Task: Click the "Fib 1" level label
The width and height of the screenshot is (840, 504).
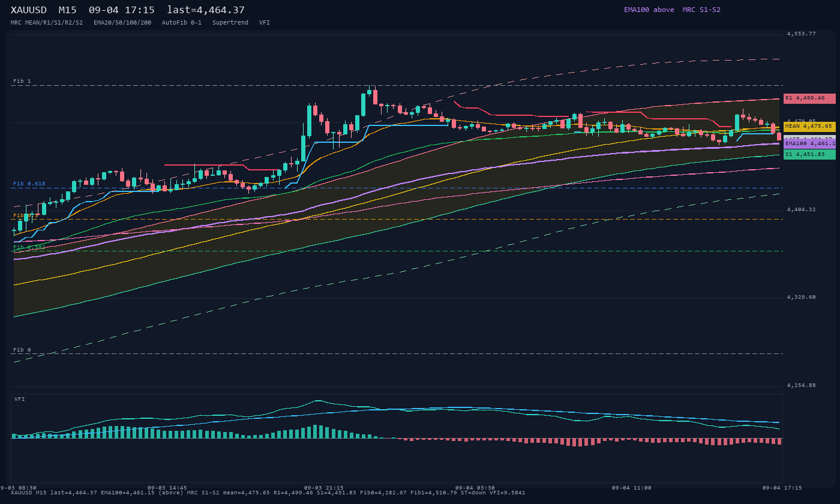Action: coord(22,81)
